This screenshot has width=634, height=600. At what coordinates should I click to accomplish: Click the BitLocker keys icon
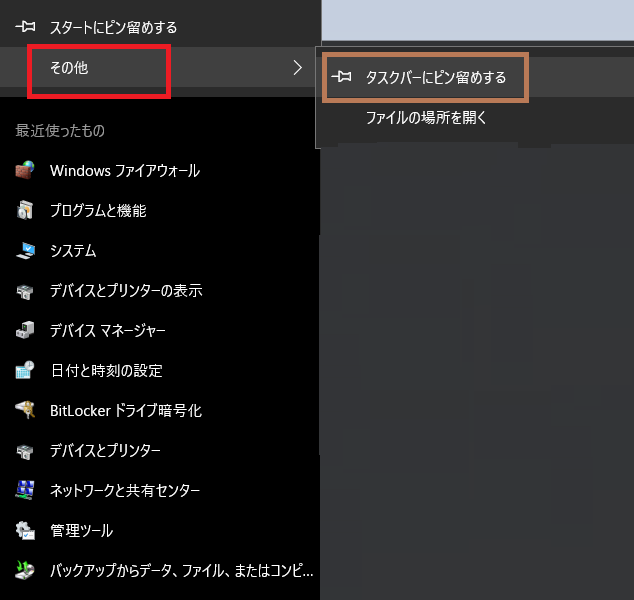[25, 410]
